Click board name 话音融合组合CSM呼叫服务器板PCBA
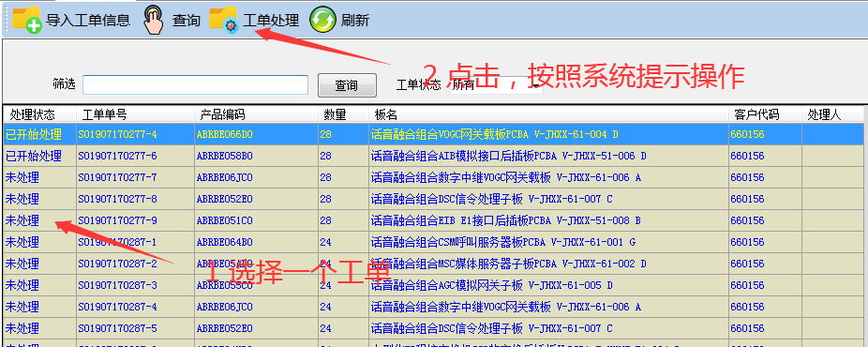This screenshot has width=868, height=347. 503,242
